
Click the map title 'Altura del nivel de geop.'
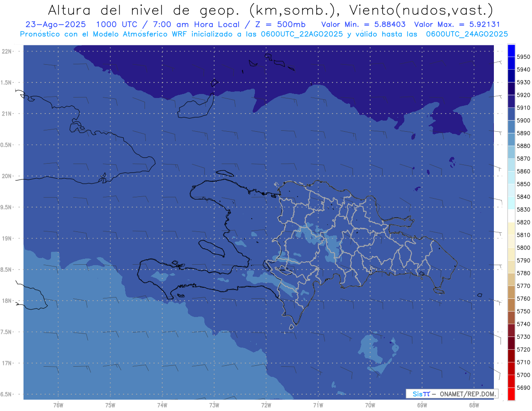[x=144, y=10]
